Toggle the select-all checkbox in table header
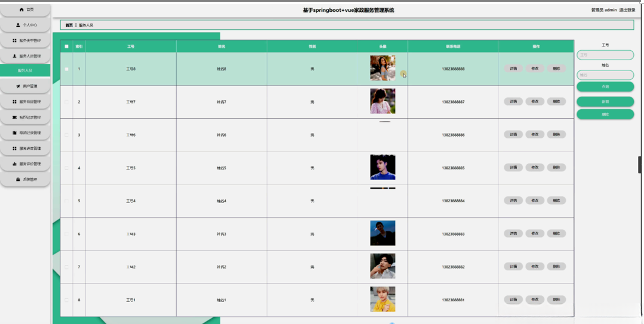Image resolution: width=644 pixels, height=324 pixels. [x=66, y=47]
